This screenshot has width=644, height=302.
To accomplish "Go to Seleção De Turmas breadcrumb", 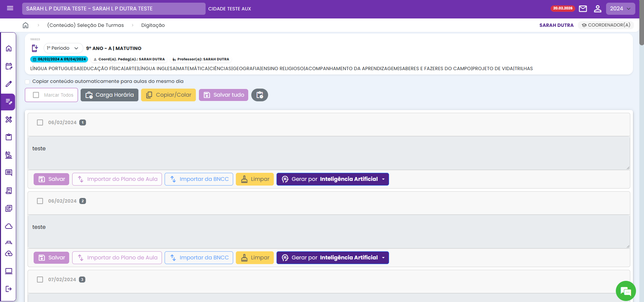I will (85, 25).
